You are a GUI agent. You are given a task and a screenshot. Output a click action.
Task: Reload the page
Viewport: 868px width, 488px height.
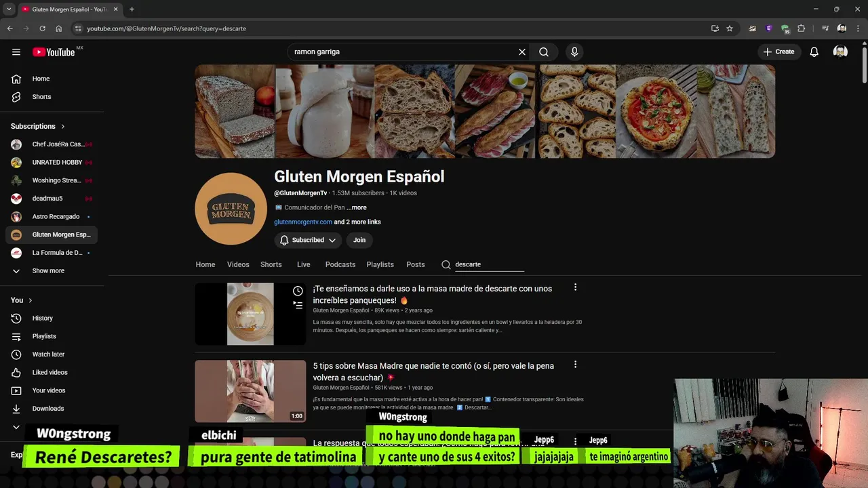tap(42, 28)
